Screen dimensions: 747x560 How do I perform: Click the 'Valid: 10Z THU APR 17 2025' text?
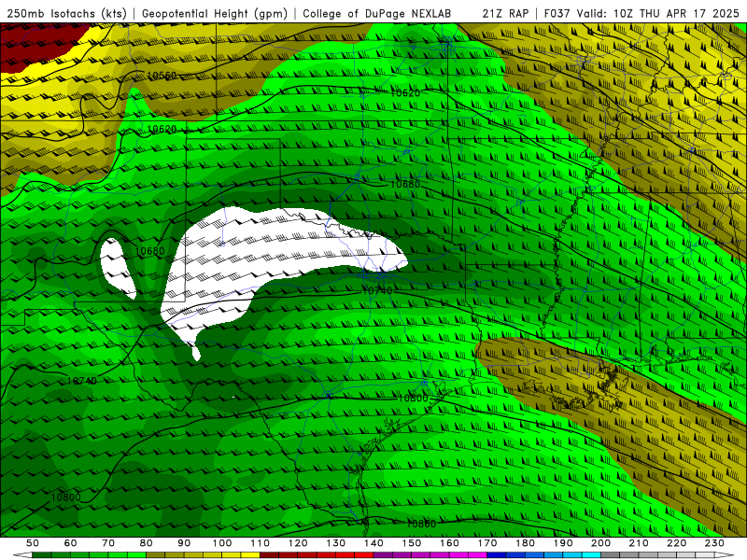coord(658,13)
